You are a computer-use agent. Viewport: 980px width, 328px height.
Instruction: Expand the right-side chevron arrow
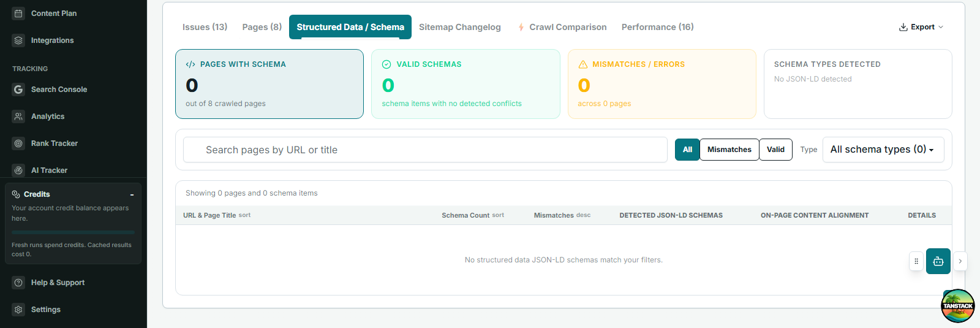(960, 261)
